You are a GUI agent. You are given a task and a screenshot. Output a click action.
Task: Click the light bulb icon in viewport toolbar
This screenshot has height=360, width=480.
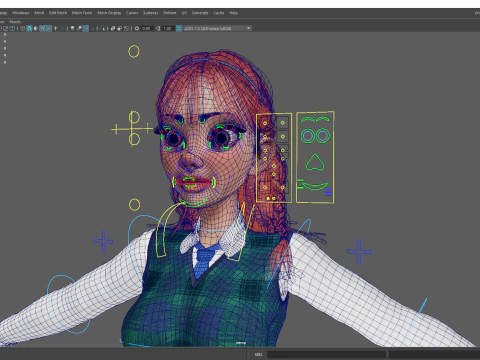pos(72,28)
